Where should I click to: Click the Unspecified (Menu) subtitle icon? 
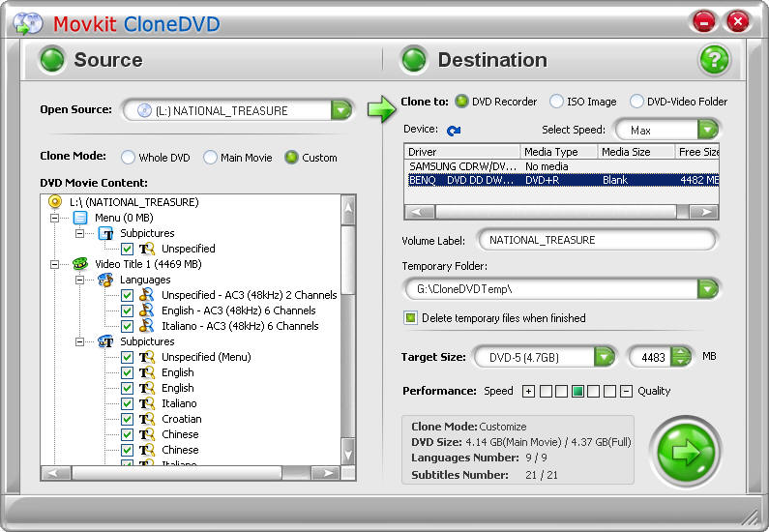(147, 357)
